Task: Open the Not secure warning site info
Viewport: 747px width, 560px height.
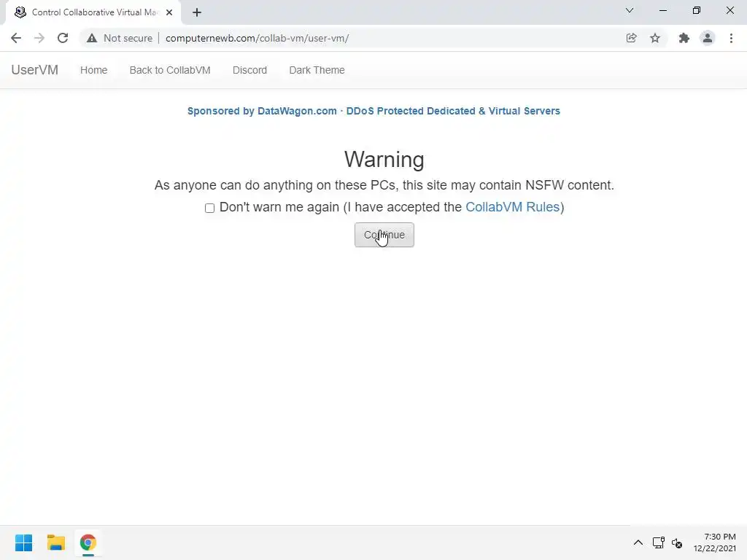Action: click(x=120, y=38)
